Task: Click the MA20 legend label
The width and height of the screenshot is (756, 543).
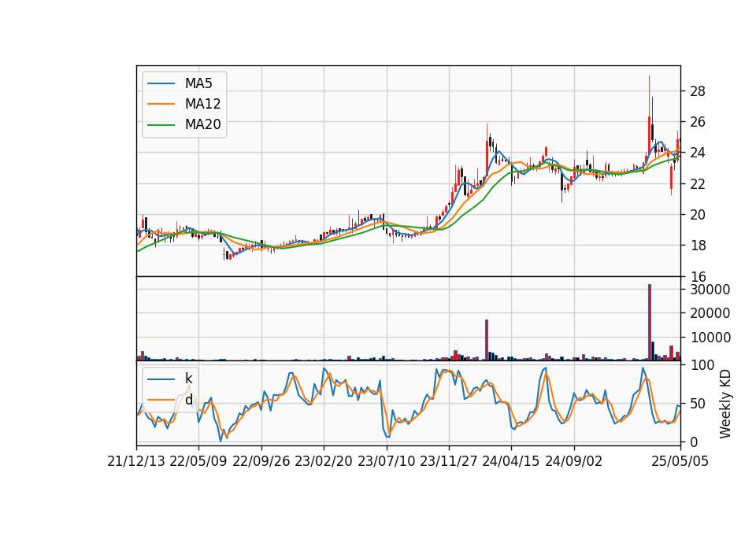Action: click(x=202, y=124)
